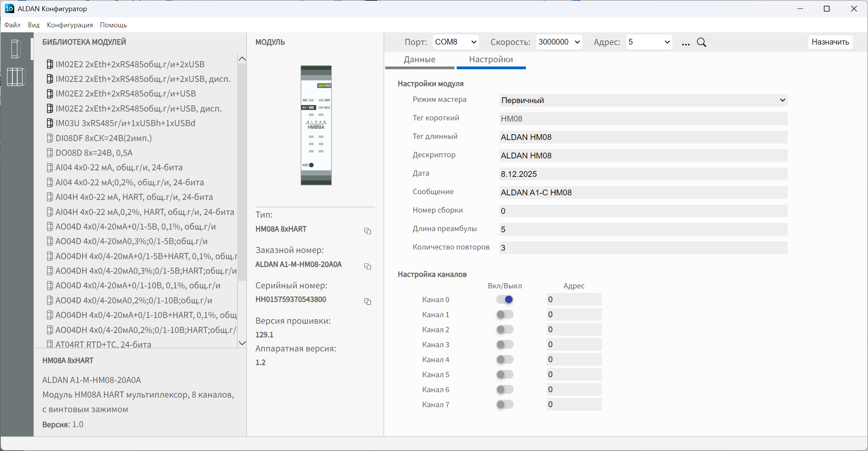The width and height of the screenshot is (868, 451).
Task: Click the Длина преамбулы input field
Action: tap(643, 230)
